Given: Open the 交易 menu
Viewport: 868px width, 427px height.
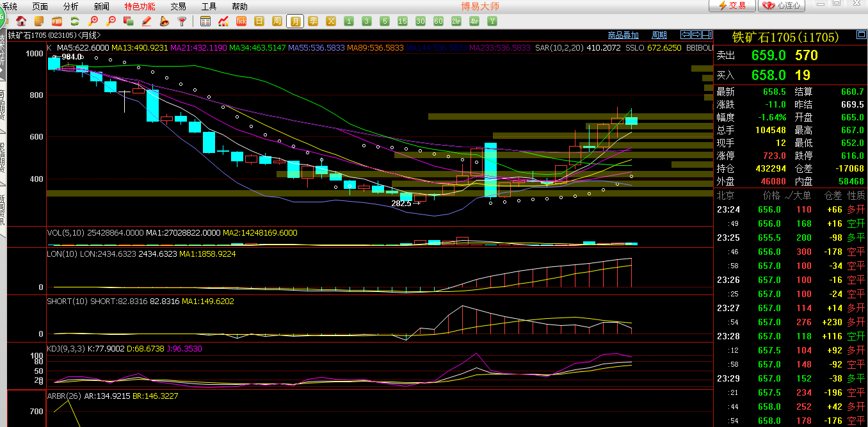Looking at the screenshot, I should (x=179, y=6).
